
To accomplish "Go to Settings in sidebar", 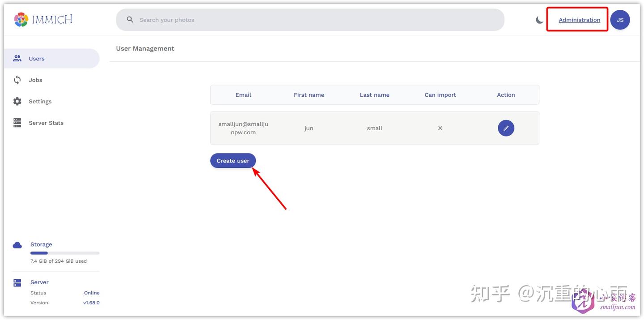I will pos(40,102).
